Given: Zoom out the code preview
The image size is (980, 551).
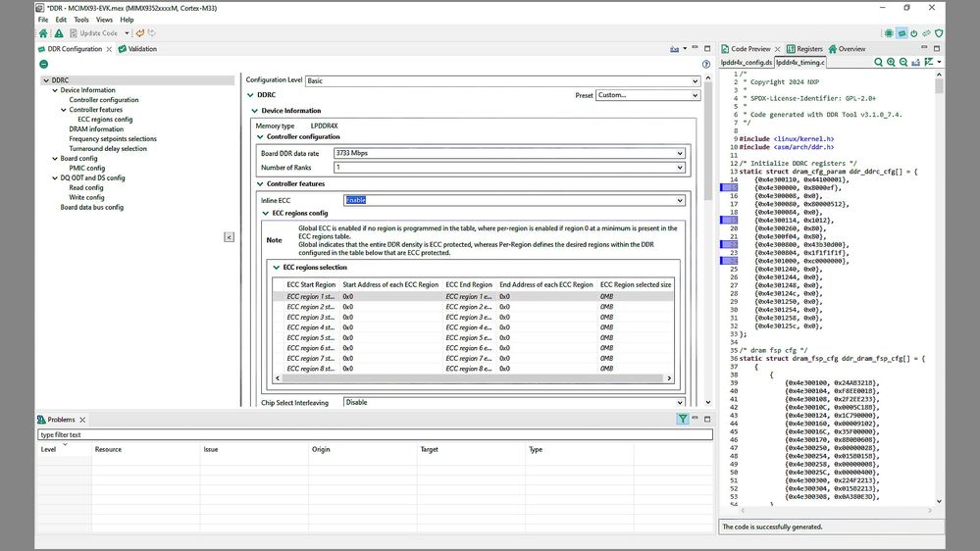Looking at the screenshot, I should (x=903, y=62).
